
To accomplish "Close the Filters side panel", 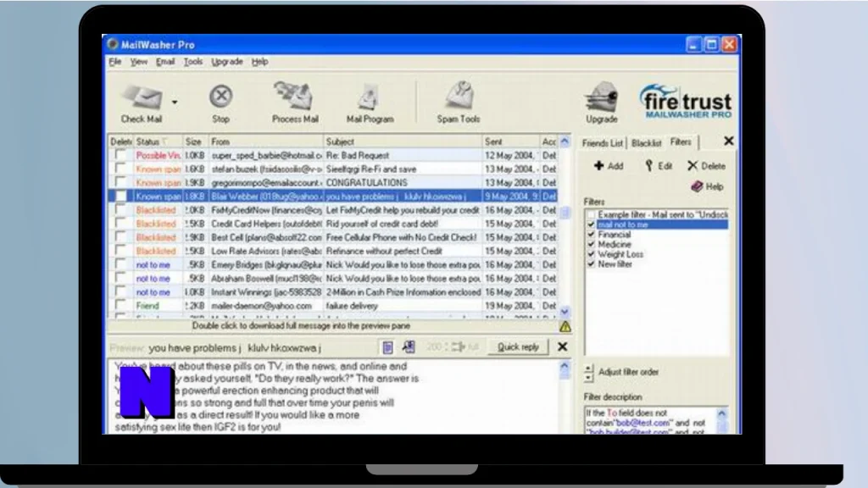I will 728,141.
